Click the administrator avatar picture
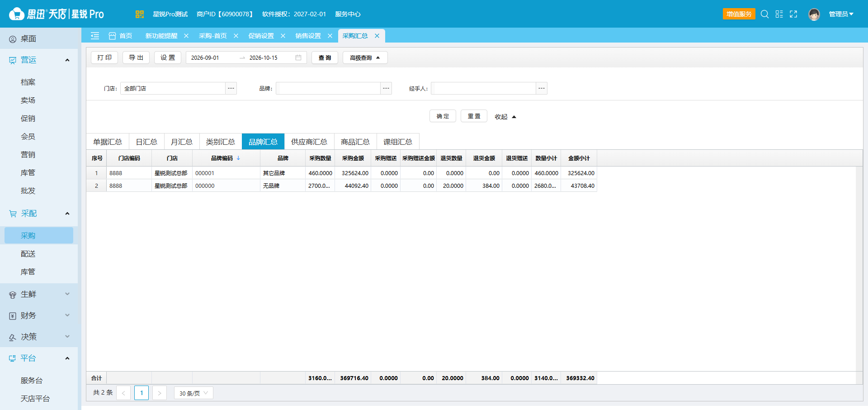 pos(814,14)
